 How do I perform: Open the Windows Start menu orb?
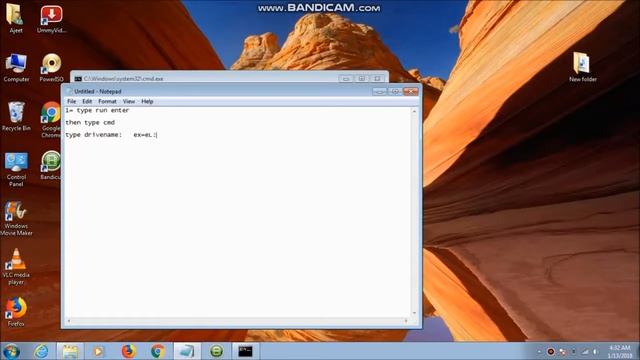pos(11,351)
